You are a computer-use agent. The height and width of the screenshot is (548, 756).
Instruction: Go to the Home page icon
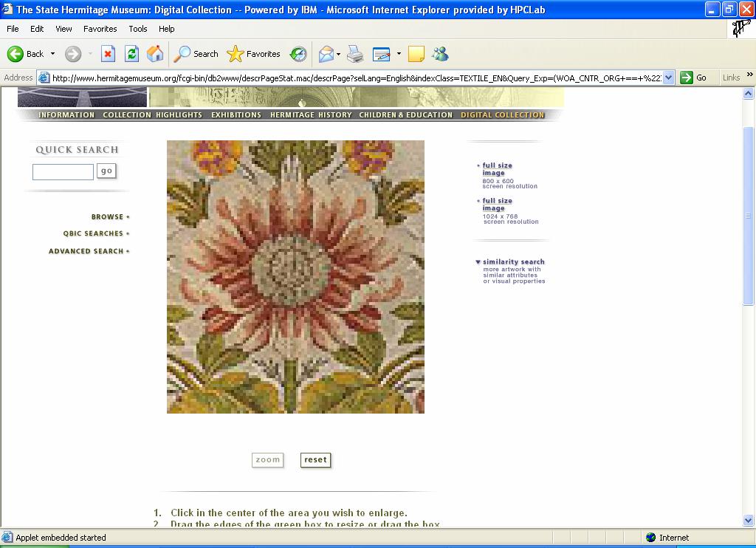click(155, 54)
